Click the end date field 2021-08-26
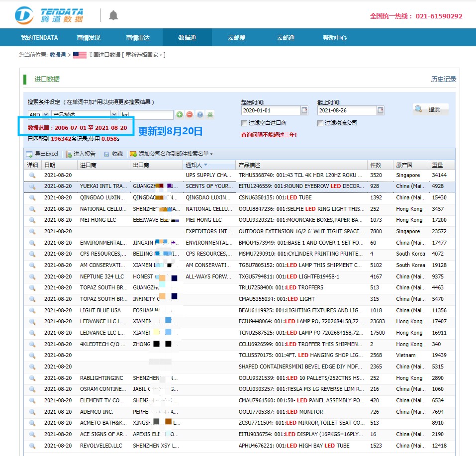This screenshot has width=476, height=456. point(347,110)
